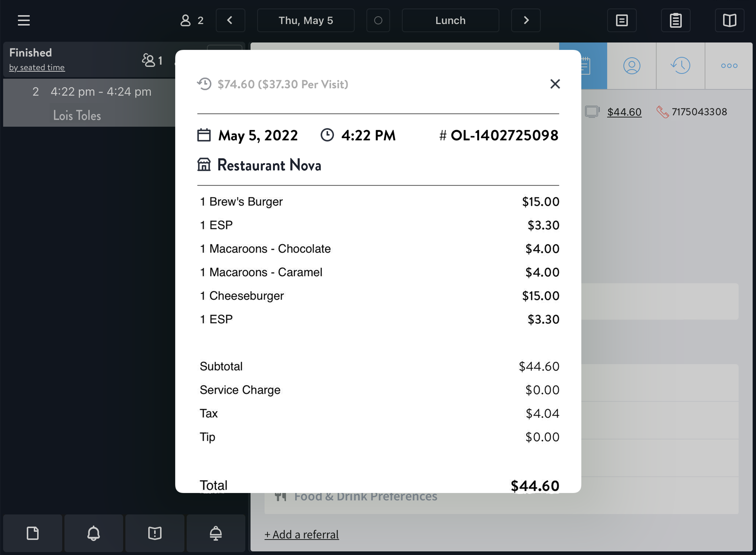This screenshot has width=756, height=555.
Task: Toggle the circle indicator next to the date
Action: (378, 21)
